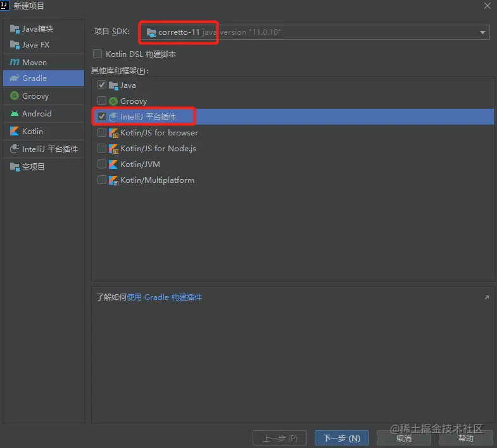The height and width of the screenshot is (448, 497).
Task: Click the 上一步 (P) button
Action: pos(280,438)
